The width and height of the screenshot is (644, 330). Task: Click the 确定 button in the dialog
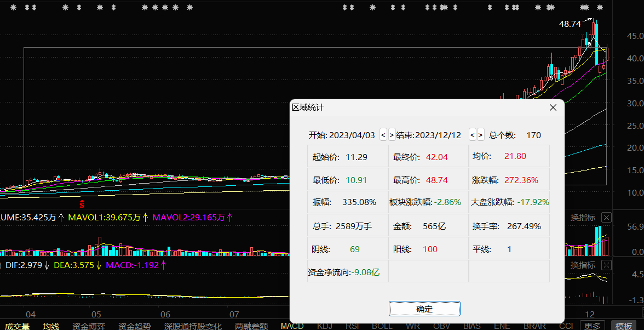coord(424,309)
